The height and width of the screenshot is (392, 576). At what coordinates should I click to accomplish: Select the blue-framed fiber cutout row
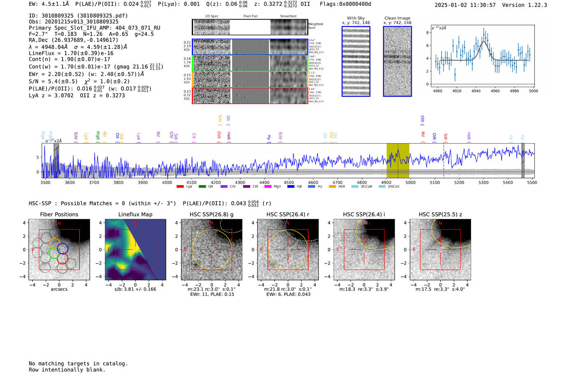[x=250, y=47]
